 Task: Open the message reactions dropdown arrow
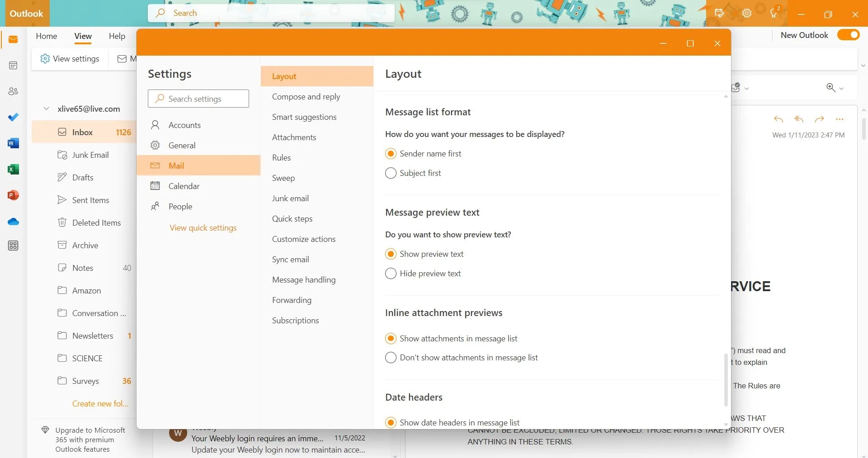coord(746,88)
